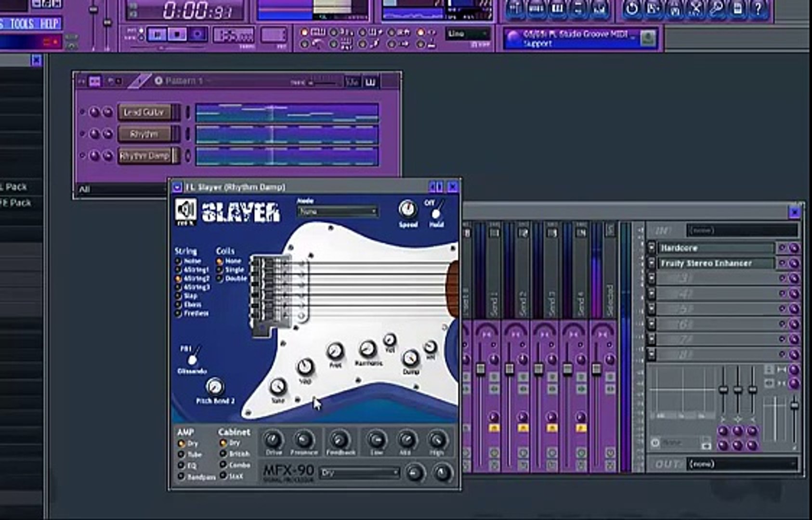812x520 pixels.
Task: Turn the Slayer Speed knob
Action: point(407,209)
